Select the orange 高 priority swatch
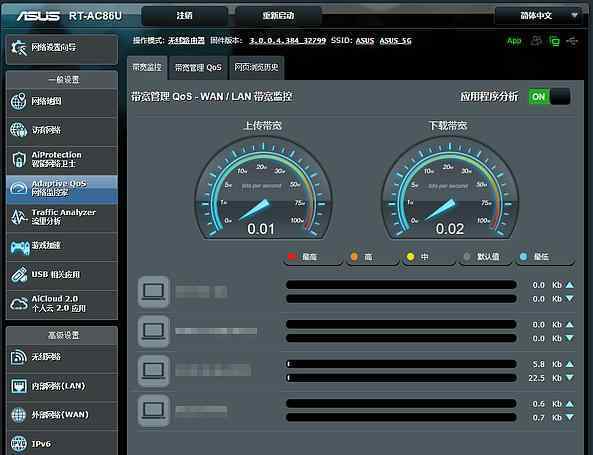Viewport: 593px width, 455px height. (x=354, y=257)
